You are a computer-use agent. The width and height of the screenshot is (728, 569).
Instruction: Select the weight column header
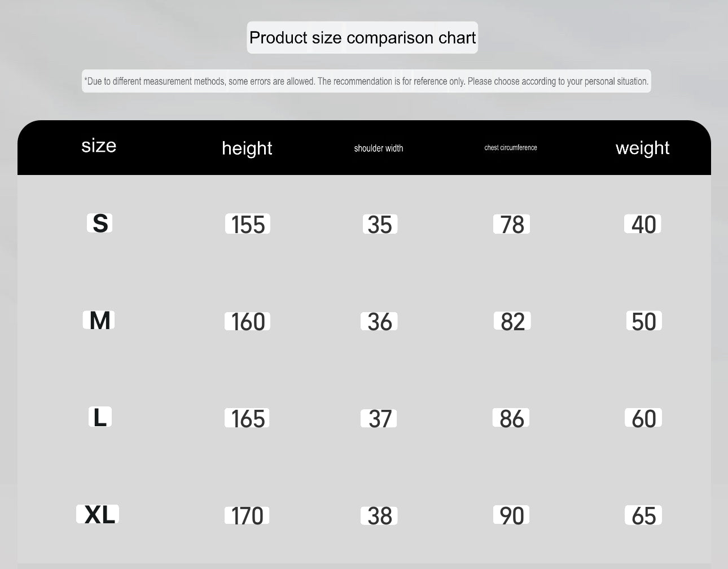click(642, 148)
